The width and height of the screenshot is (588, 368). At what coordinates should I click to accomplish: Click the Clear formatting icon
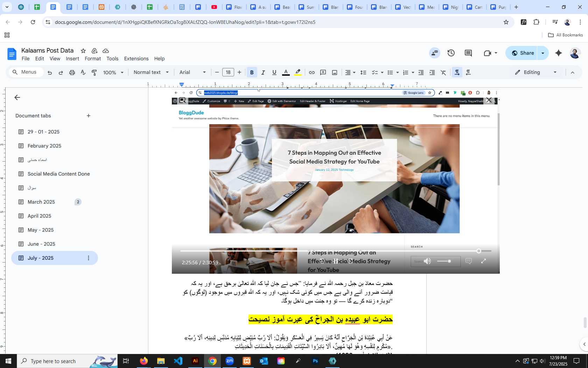[x=443, y=73]
